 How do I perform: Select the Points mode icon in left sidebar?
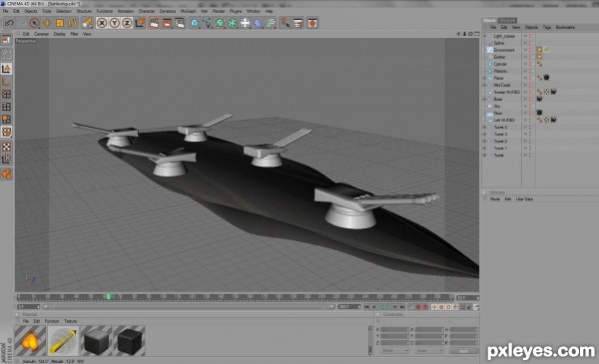(x=7, y=94)
